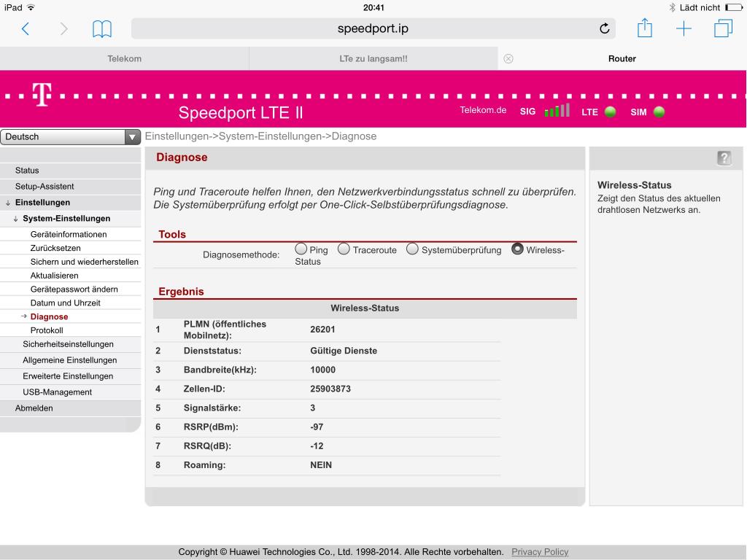This screenshot has height=560, width=747.
Task: Reload the page with the refresh icon
Action: (605, 28)
